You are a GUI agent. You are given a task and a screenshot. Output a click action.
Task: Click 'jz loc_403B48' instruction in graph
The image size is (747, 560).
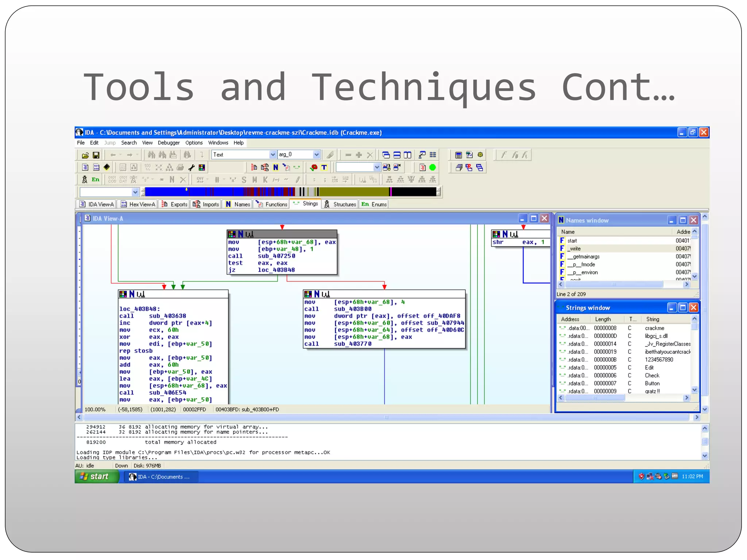point(262,270)
